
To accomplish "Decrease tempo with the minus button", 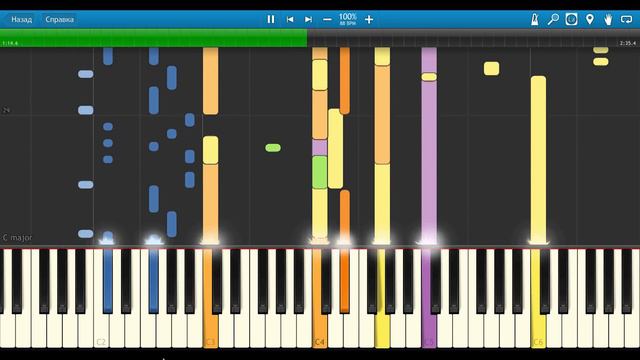I will 327,19.
